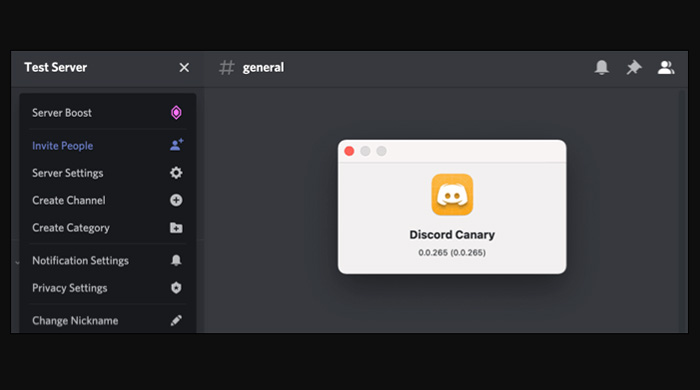Open notification settings bell in channel header

point(602,67)
